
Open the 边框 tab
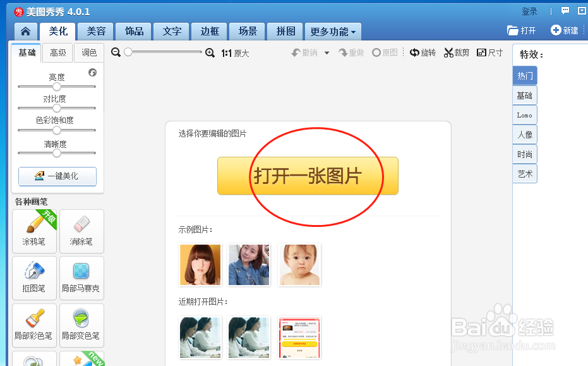click(210, 32)
